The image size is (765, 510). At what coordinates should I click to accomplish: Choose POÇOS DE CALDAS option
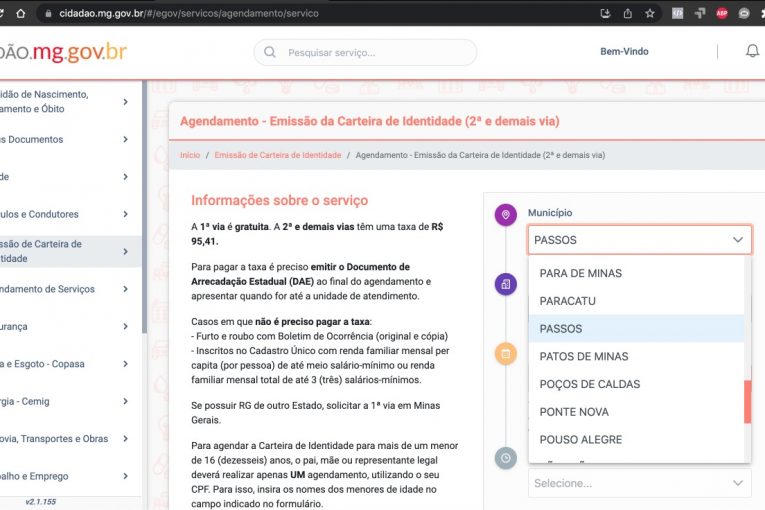point(589,384)
